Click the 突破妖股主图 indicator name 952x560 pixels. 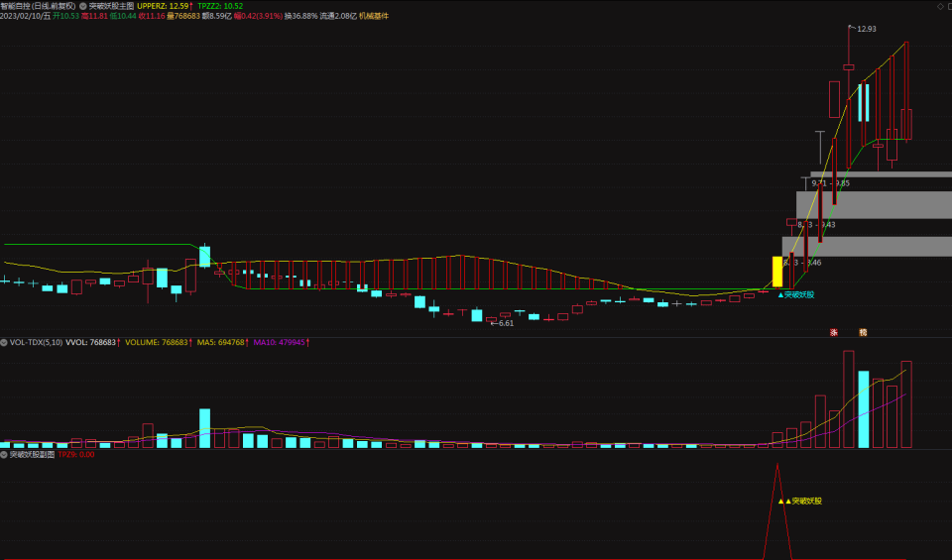click(x=111, y=6)
